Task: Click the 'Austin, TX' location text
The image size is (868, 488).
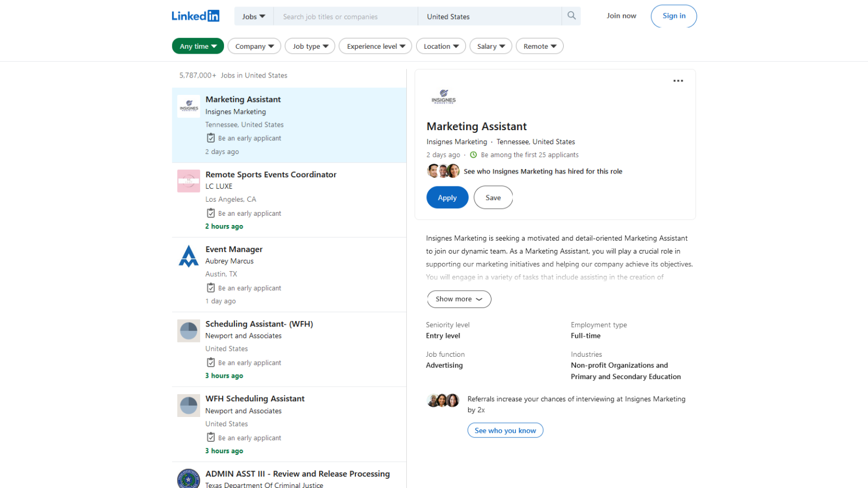Action: click(221, 274)
